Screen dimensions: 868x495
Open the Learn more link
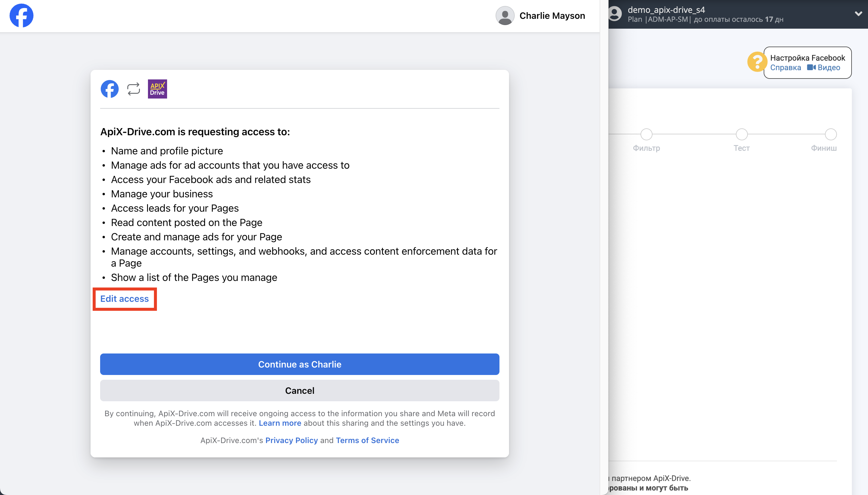[280, 423]
